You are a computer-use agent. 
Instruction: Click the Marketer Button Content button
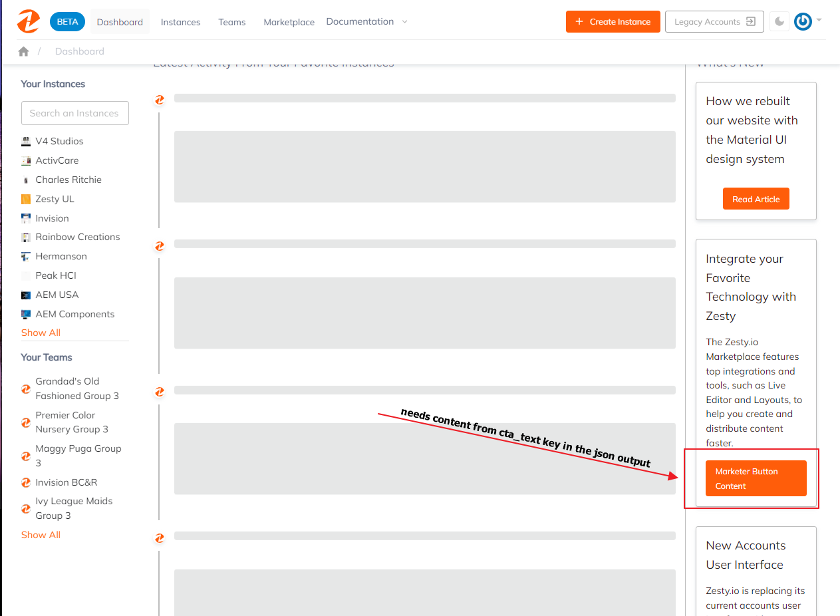(756, 478)
